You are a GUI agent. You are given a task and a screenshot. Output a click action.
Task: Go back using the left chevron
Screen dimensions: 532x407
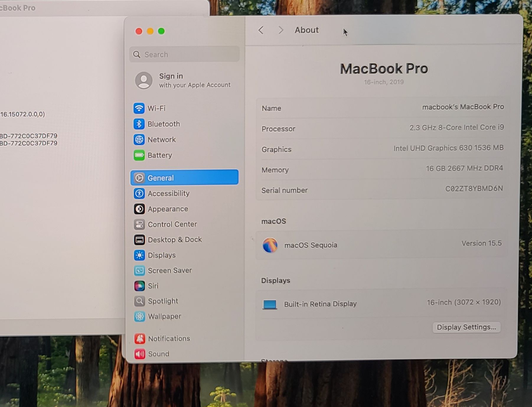261,30
